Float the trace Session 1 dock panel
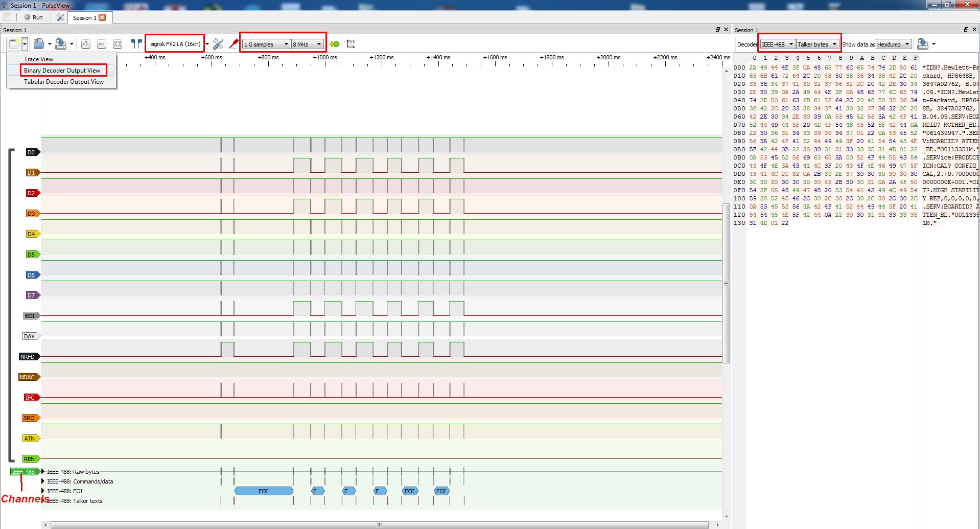 [x=718, y=30]
